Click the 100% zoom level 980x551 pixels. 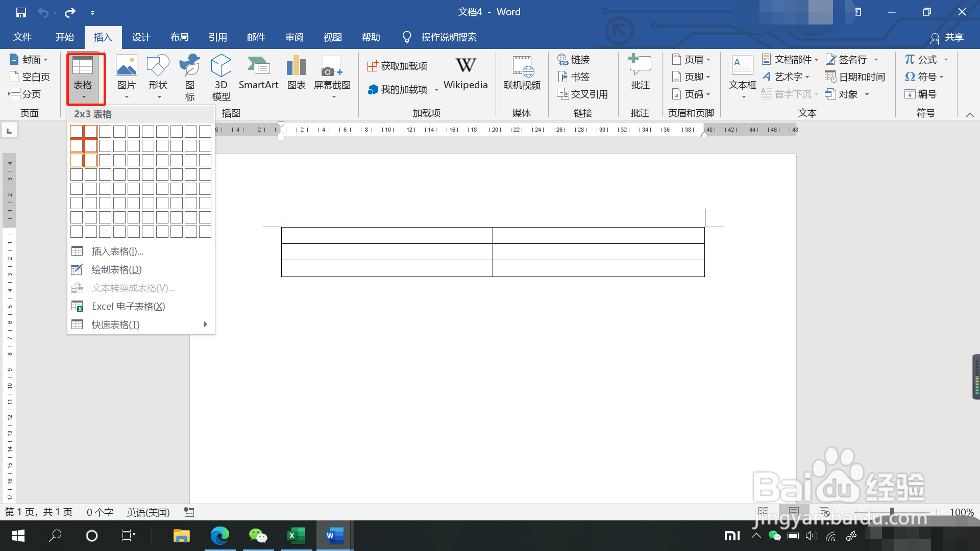(962, 512)
